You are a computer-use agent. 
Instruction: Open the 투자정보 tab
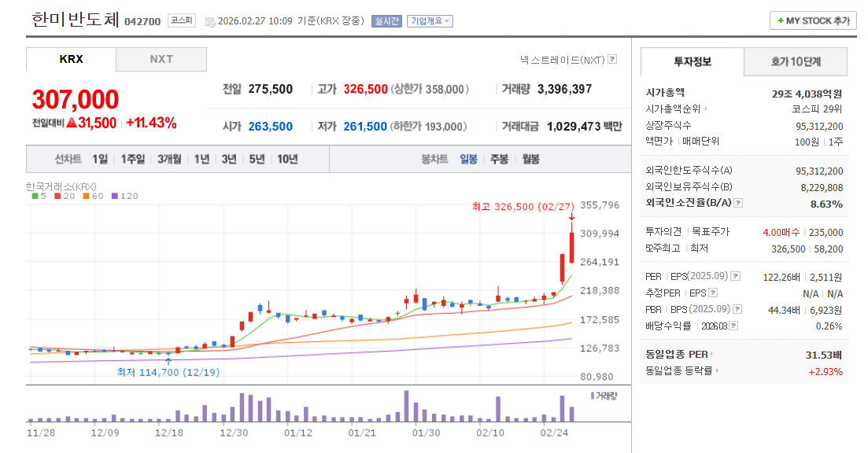(x=692, y=61)
